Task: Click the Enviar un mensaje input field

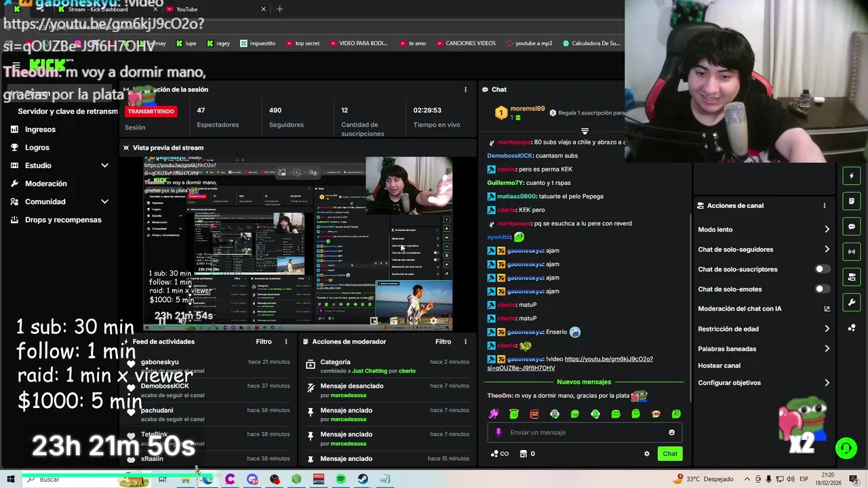Action: [x=585, y=432]
